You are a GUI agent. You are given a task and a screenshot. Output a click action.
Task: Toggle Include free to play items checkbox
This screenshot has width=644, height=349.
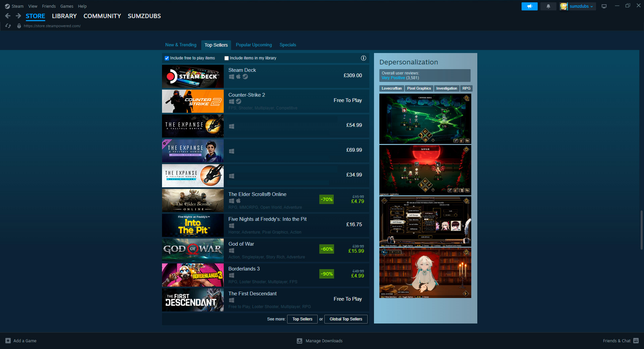[167, 58]
